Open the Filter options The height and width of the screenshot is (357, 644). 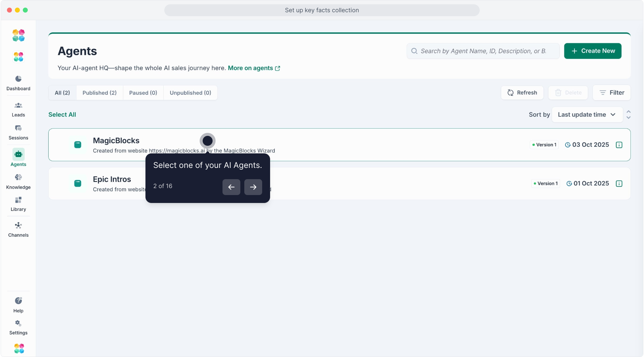pos(611,93)
